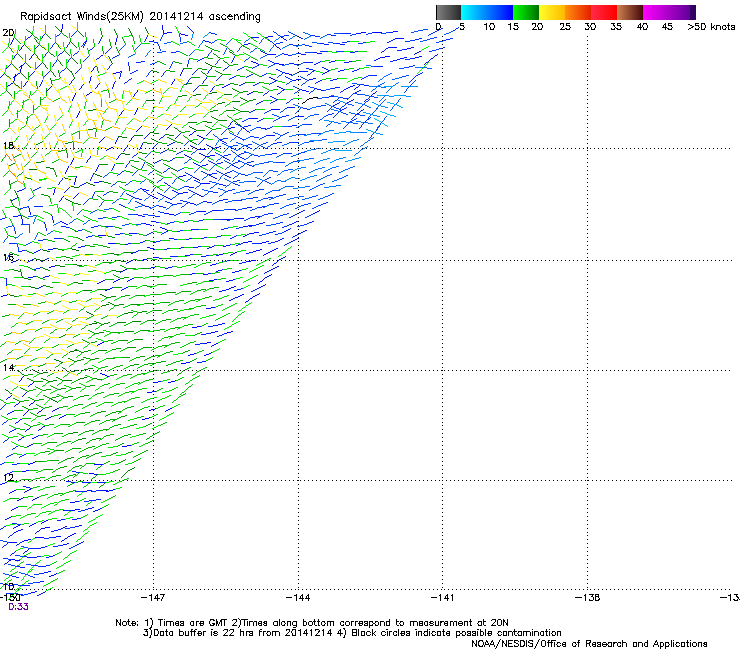Click the '35' legend scale label
Image resolution: width=740 pixels, height=650 pixels.
(616, 27)
